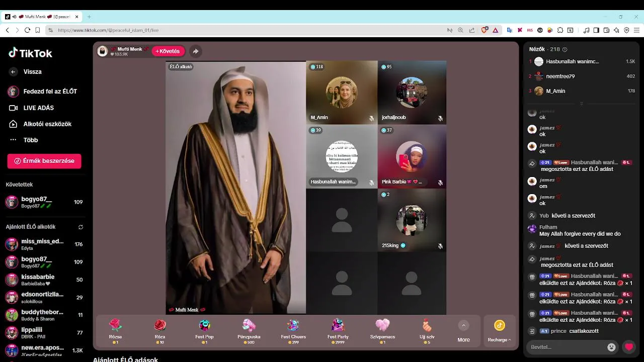Screen dimensions: 644x362
Task: Open kissabarbie suggested live
Action: point(44,280)
